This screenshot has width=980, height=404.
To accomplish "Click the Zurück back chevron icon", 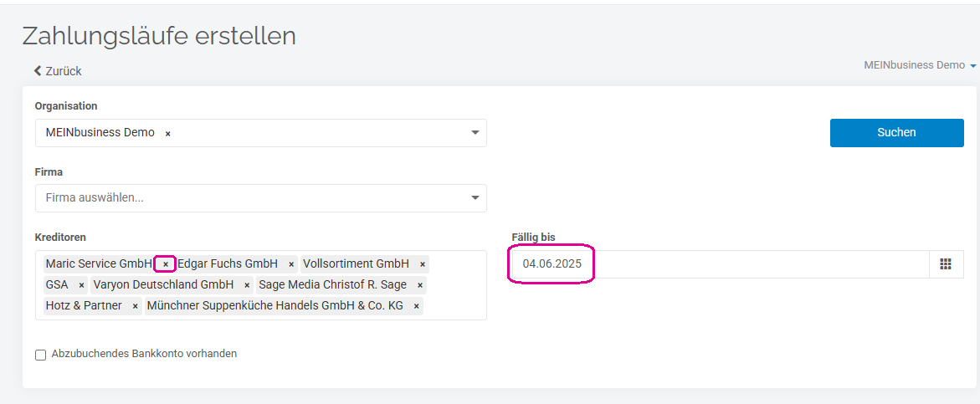I will [38, 71].
